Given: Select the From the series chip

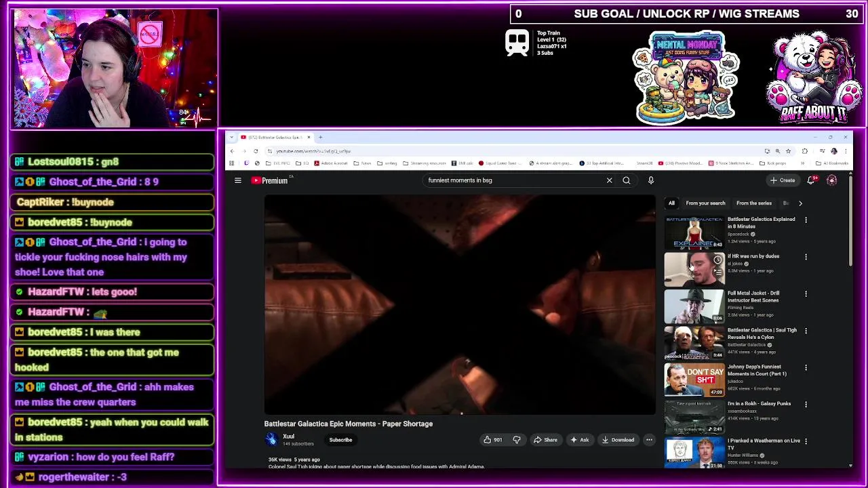Looking at the screenshot, I should tap(754, 203).
